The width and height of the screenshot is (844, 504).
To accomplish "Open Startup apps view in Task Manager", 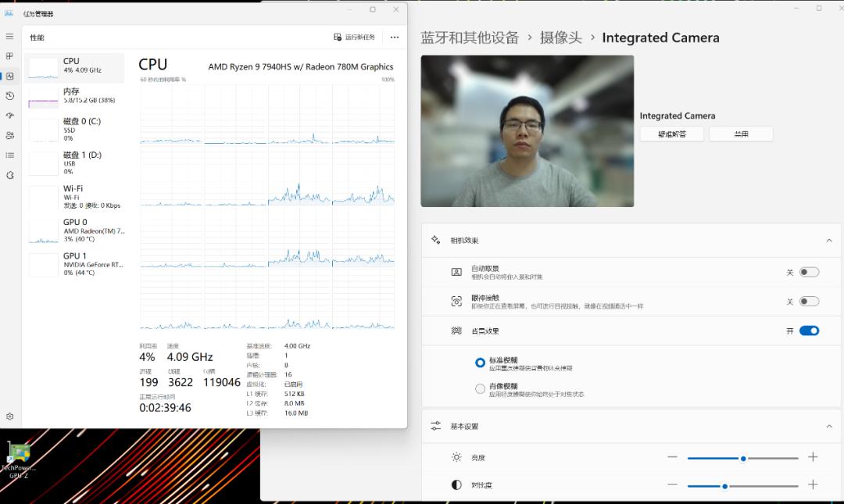I will pos(10,115).
